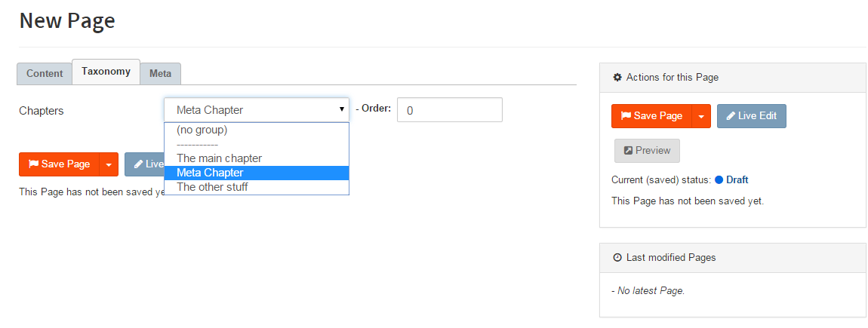Open the Meta tab
This screenshot has height=328, width=868.
pyautogui.click(x=160, y=74)
